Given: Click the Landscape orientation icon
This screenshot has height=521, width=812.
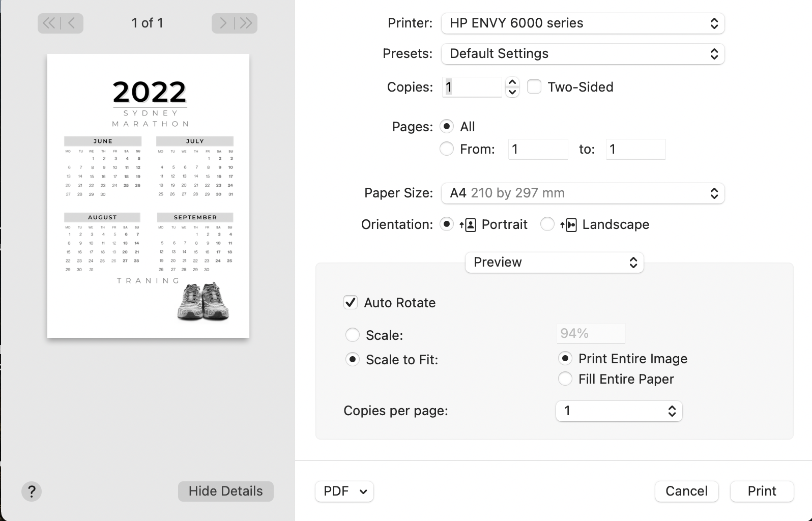Looking at the screenshot, I should click(569, 225).
